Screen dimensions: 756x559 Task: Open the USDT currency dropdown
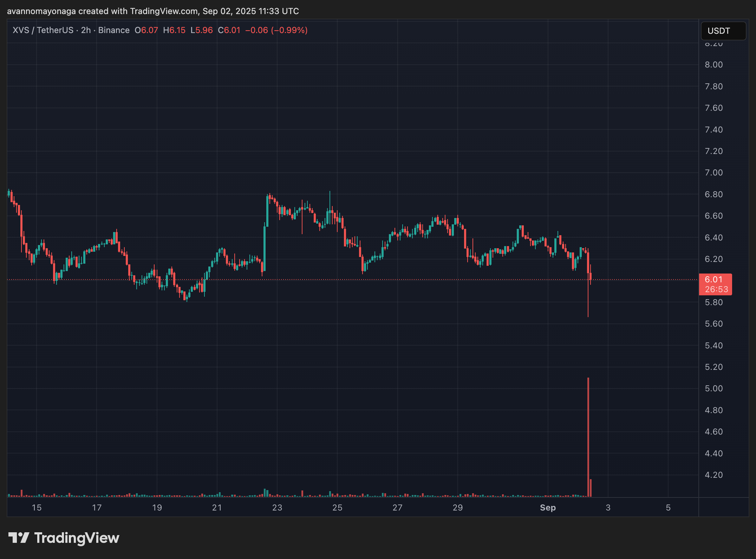[723, 31]
